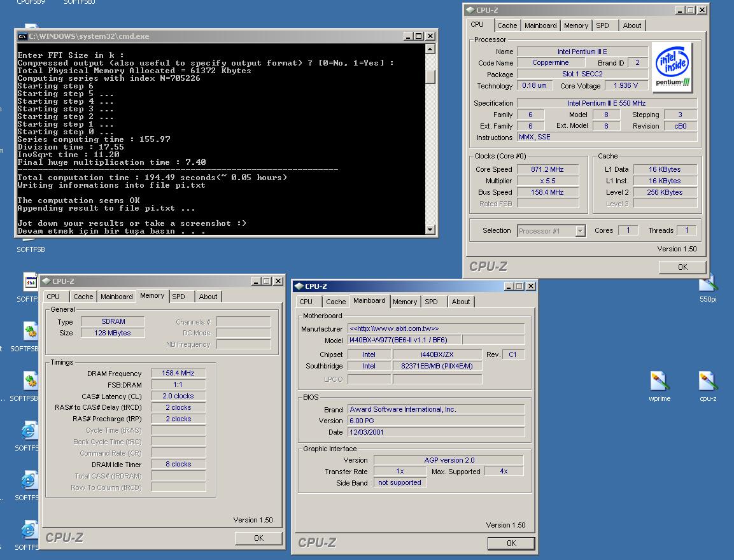The height and width of the screenshot is (560, 734).
Task: Click the cmd window scrollbar down arrow
Action: 430,230
